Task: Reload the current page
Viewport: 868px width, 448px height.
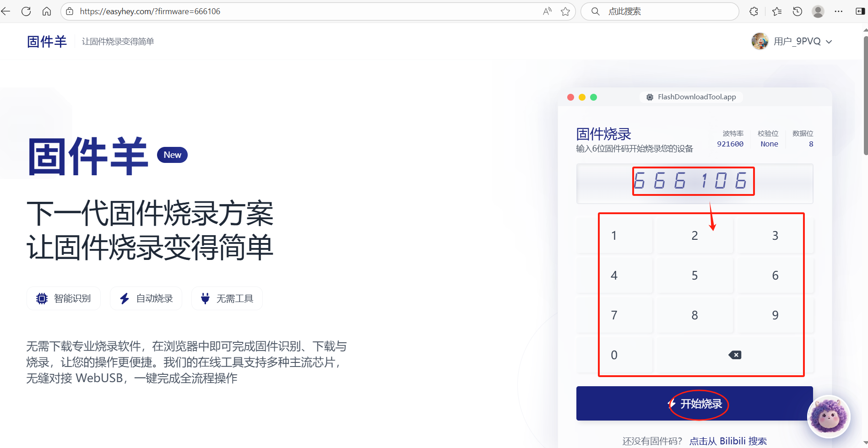Action: [26, 11]
